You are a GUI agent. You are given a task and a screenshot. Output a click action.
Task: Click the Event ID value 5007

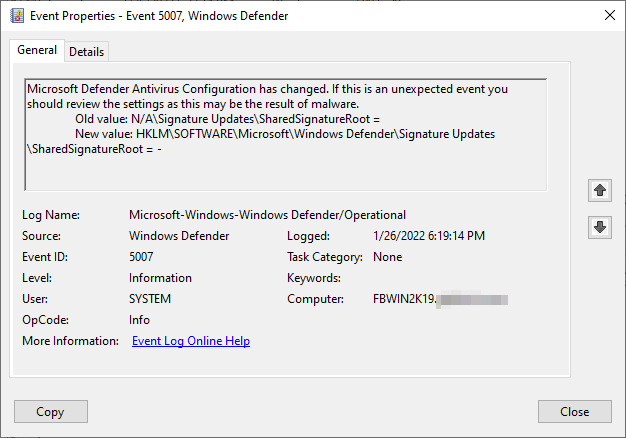coord(141,257)
